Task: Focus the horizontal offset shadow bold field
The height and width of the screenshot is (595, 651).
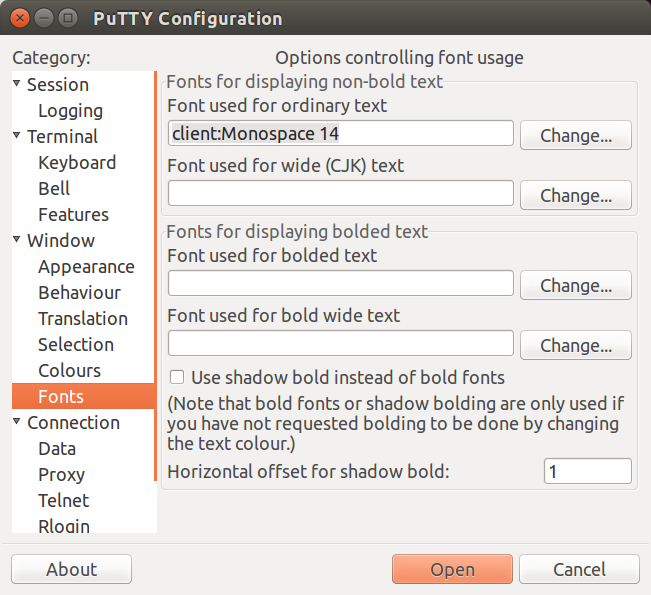Action: (587, 471)
